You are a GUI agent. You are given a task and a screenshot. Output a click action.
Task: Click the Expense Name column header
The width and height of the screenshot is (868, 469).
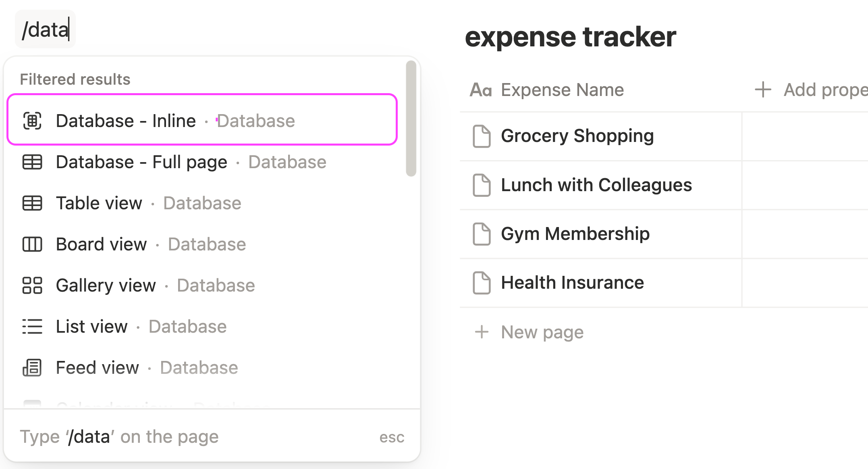click(x=562, y=90)
